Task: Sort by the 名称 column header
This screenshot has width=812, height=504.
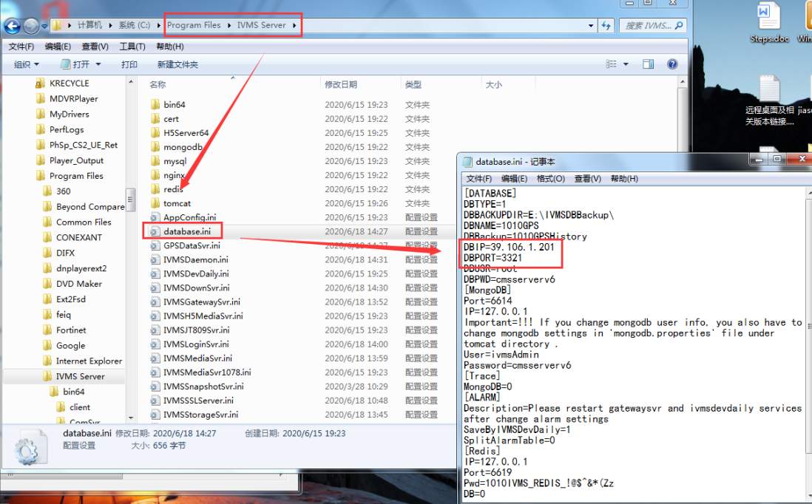Action: pos(158,84)
